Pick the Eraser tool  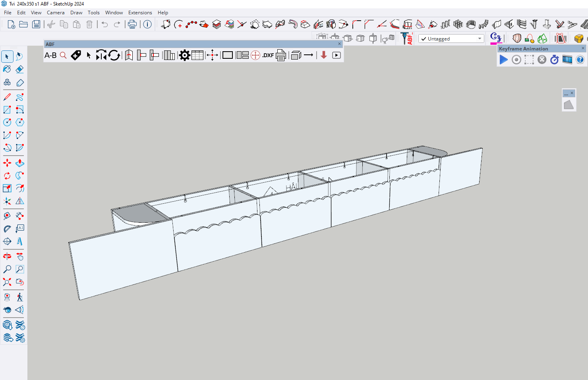[19, 69]
